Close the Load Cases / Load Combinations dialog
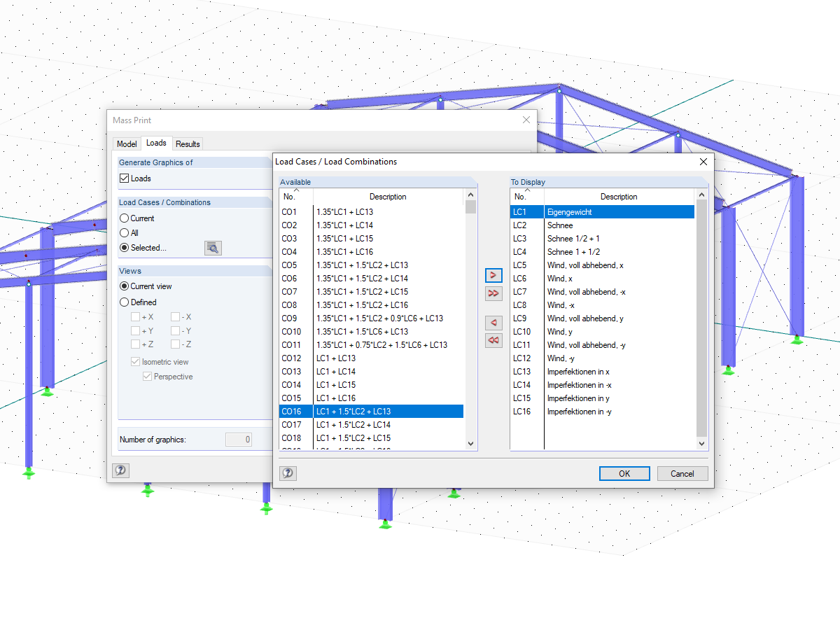840x630 pixels. click(703, 162)
